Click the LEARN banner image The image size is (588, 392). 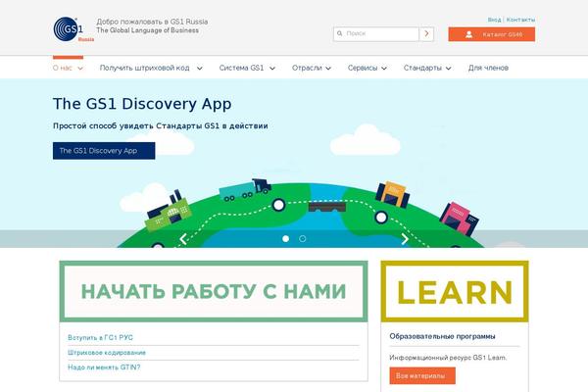[x=455, y=291]
